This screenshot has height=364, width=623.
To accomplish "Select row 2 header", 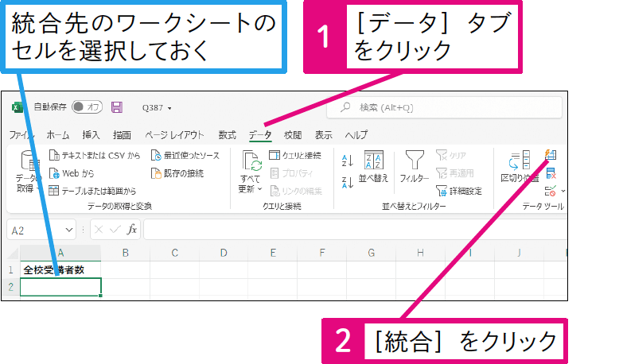I will (10, 287).
